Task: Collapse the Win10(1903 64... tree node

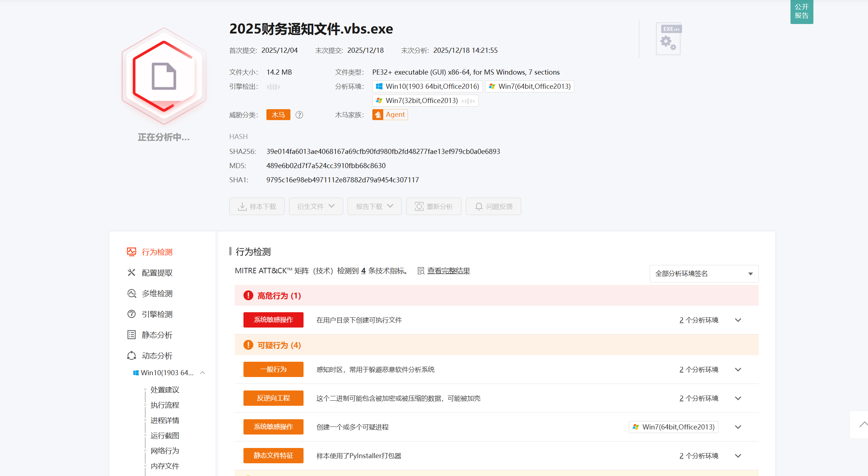Action: click(x=203, y=373)
